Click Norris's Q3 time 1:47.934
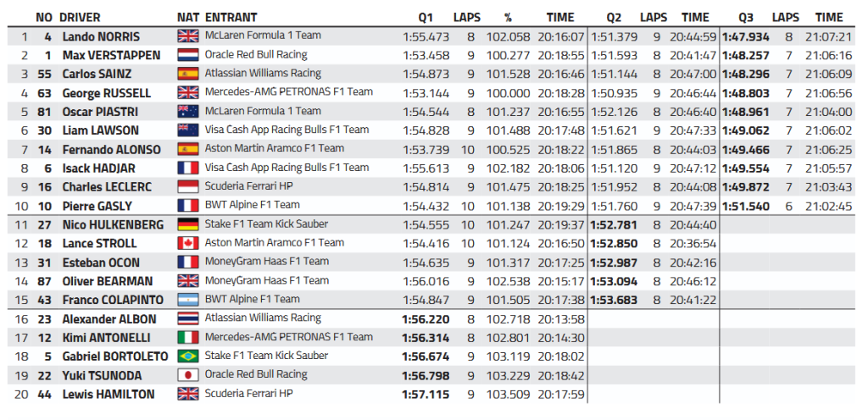Viewport: 868px width, 420px height. (745, 36)
